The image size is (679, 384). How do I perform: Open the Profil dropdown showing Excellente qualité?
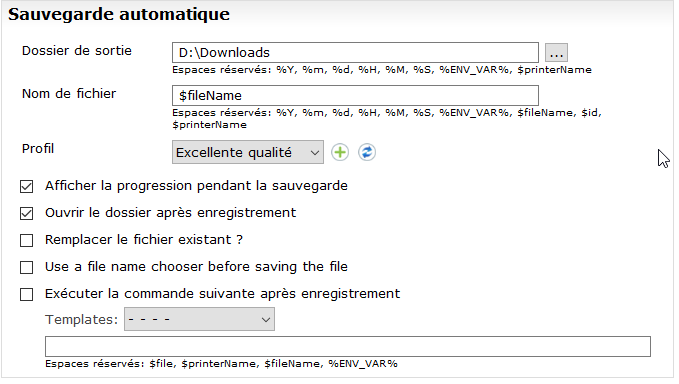click(x=248, y=152)
